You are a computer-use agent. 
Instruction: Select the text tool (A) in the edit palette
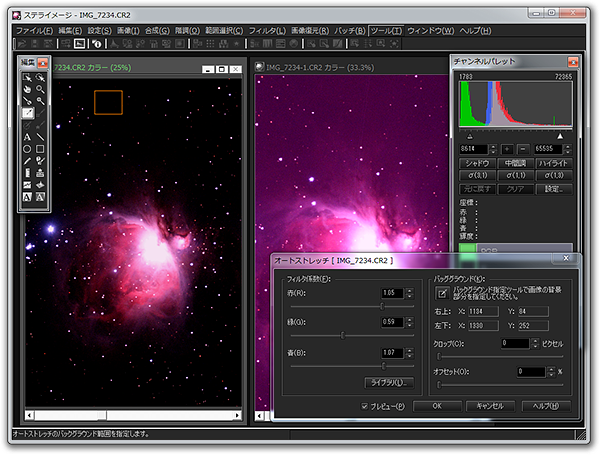point(27,136)
